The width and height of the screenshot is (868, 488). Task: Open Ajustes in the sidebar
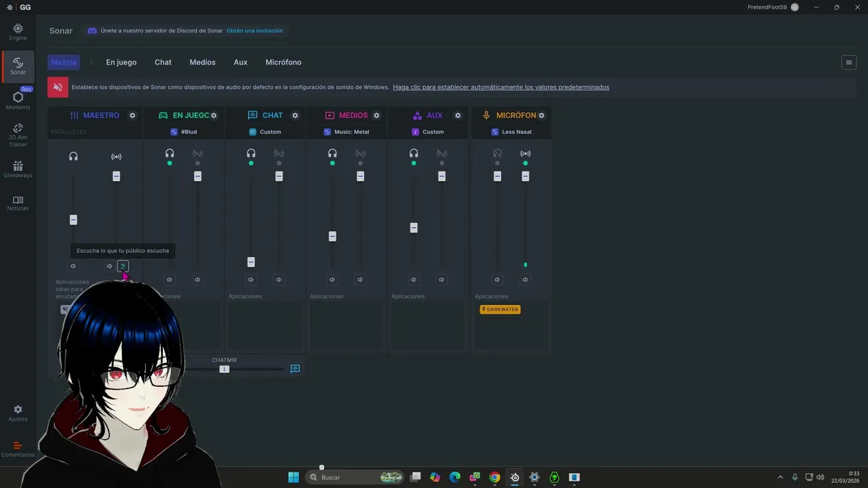coord(18,413)
